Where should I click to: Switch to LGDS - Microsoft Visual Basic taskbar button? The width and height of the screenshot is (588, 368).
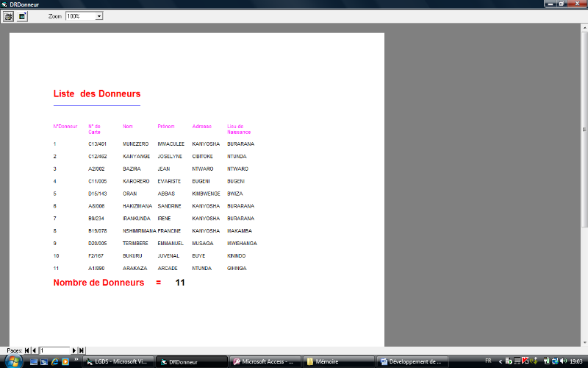click(x=118, y=361)
